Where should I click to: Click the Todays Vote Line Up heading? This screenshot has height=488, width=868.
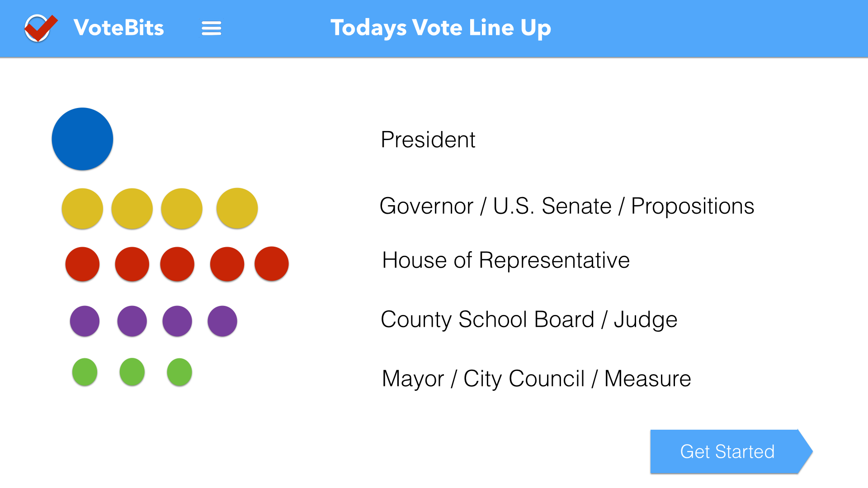pos(441,28)
